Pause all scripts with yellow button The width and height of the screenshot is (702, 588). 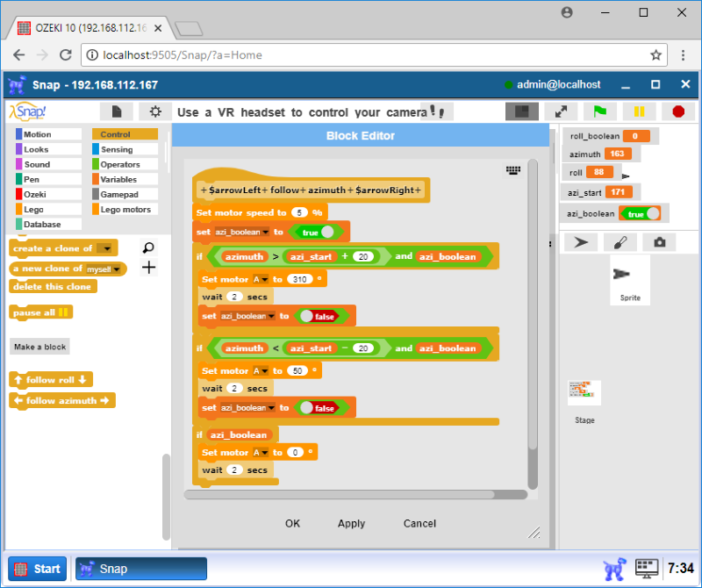(x=640, y=111)
